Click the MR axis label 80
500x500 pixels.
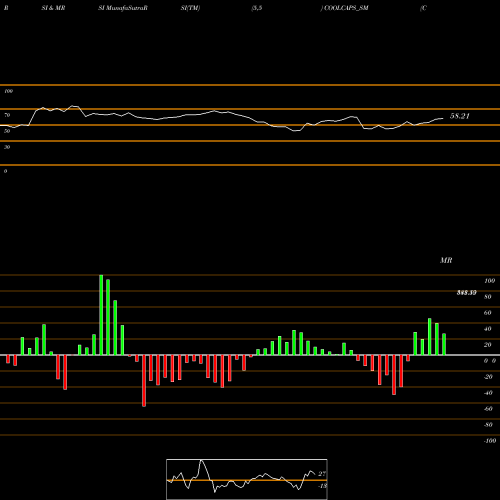pos(488,297)
